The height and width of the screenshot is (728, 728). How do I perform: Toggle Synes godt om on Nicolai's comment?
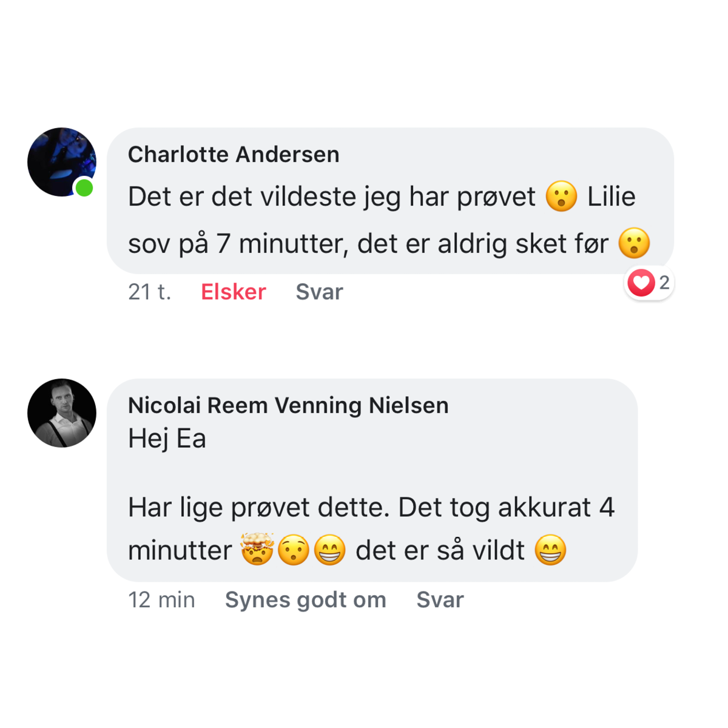[x=306, y=600]
